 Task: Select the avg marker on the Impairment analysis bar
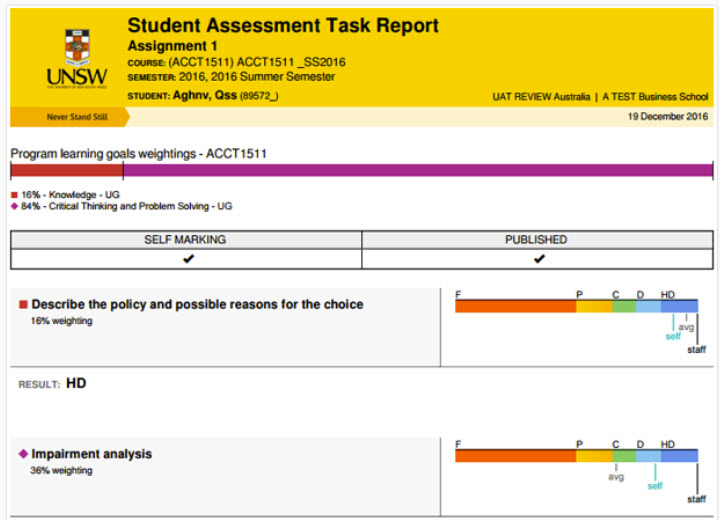click(x=616, y=477)
